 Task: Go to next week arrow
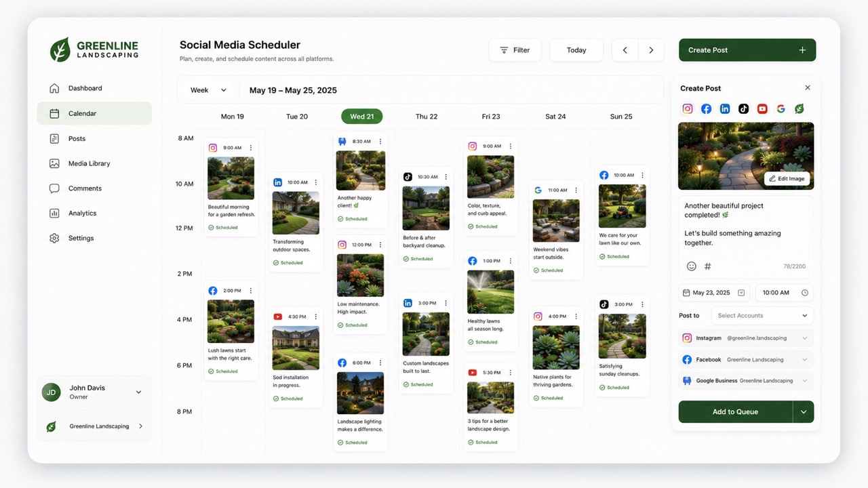(x=651, y=50)
